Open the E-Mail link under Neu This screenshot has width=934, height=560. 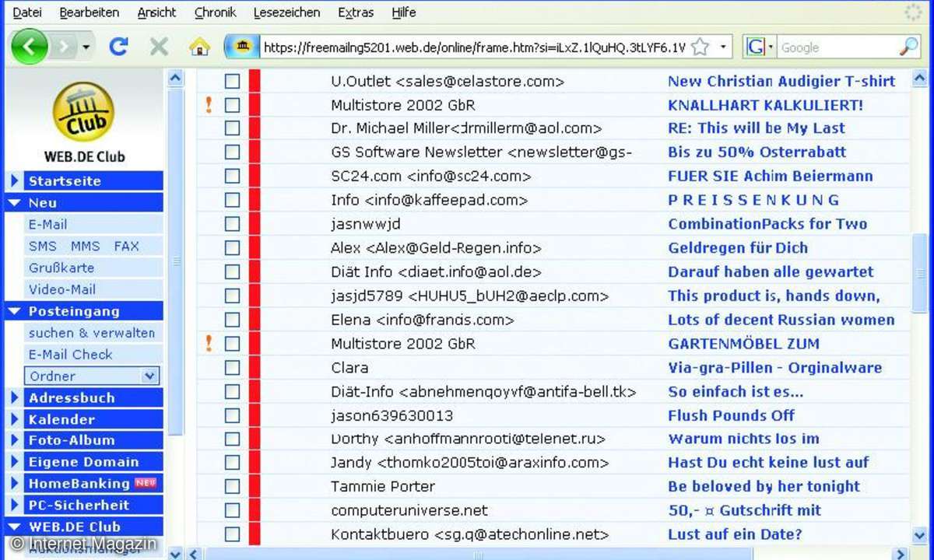tap(47, 224)
